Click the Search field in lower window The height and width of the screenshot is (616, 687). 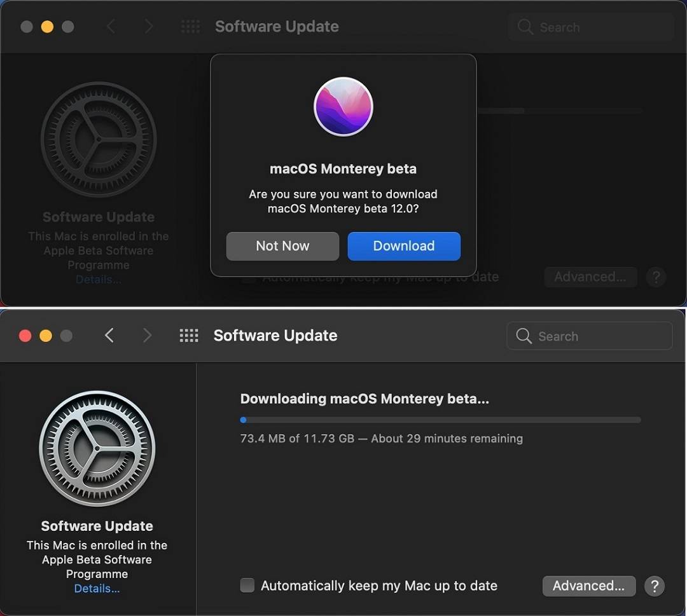tap(589, 336)
